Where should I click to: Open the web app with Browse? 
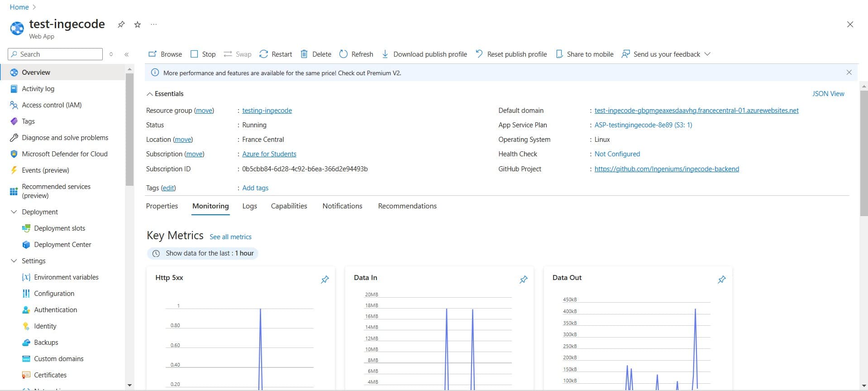(x=165, y=54)
